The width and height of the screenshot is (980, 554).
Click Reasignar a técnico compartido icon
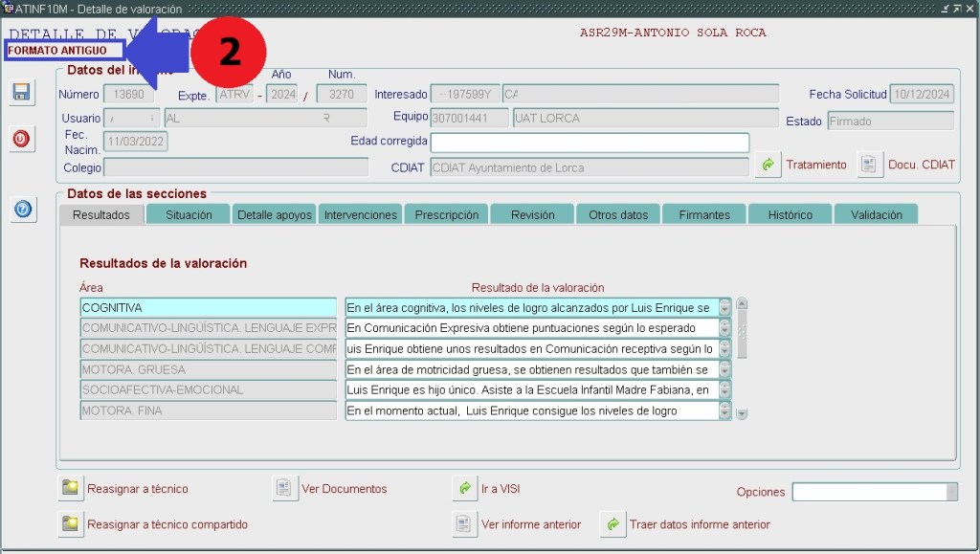(70, 523)
